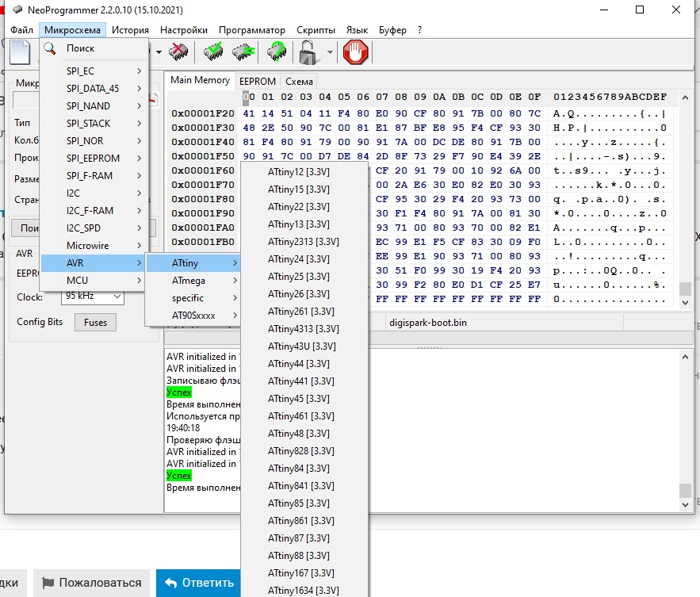Open the dropdown arrow beside the padlock
Image resolution: width=700 pixels, height=597 pixels.
pyautogui.click(x=329, y=53)
